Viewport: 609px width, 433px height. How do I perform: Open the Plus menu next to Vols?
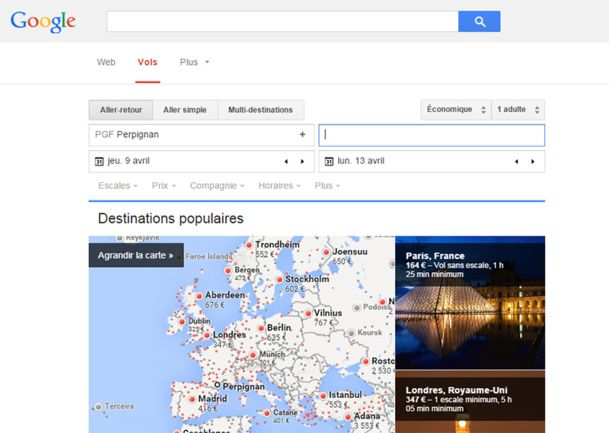[194, 62]
